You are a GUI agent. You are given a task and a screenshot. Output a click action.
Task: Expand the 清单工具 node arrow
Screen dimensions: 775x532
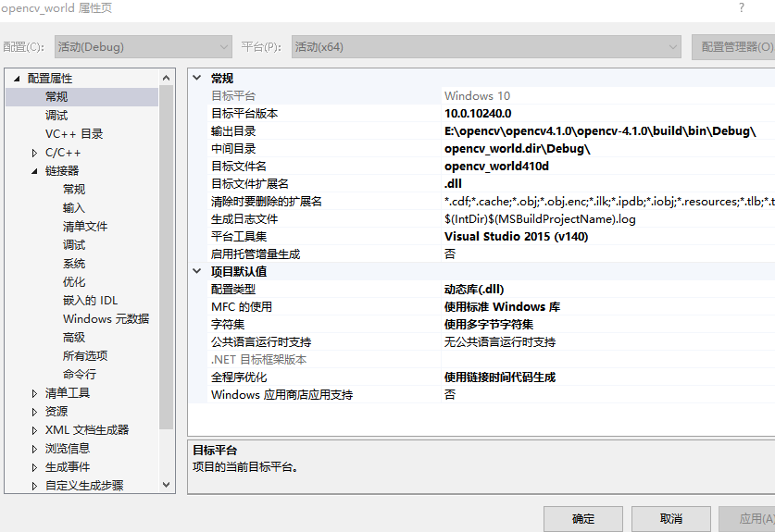point(34,393)
